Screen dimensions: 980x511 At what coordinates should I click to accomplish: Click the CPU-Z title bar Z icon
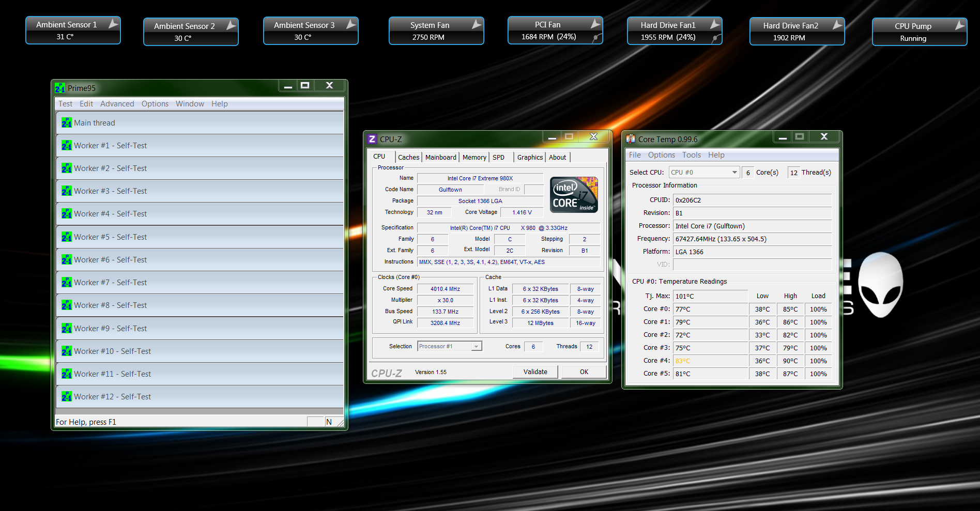click(372, 139)
